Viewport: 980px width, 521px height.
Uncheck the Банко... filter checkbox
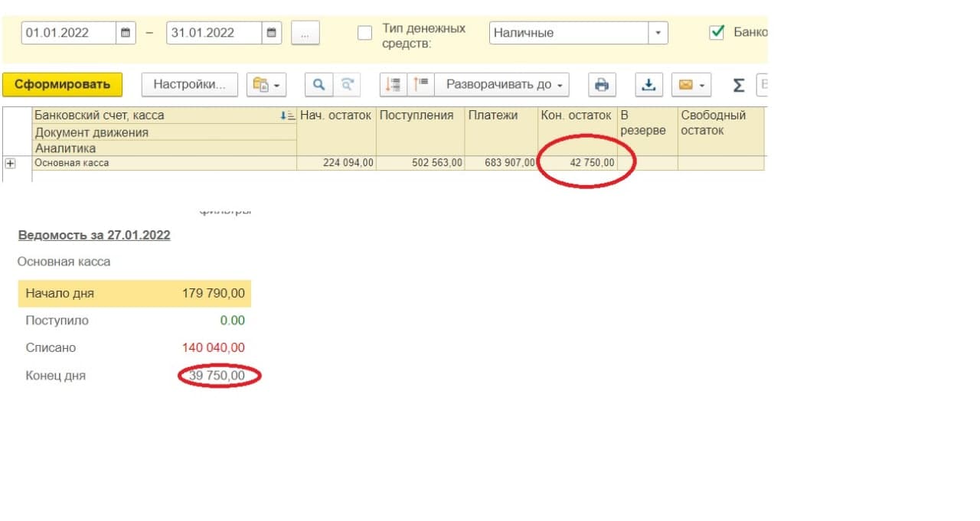coord(717,33)
